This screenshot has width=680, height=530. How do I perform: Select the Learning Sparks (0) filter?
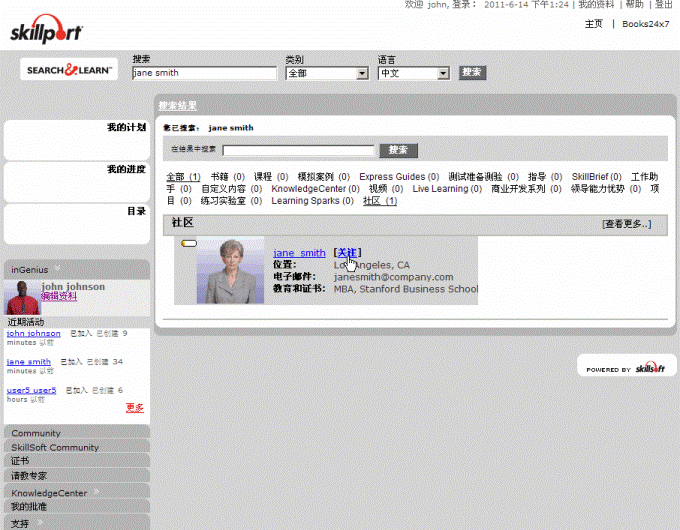[312, 201]
